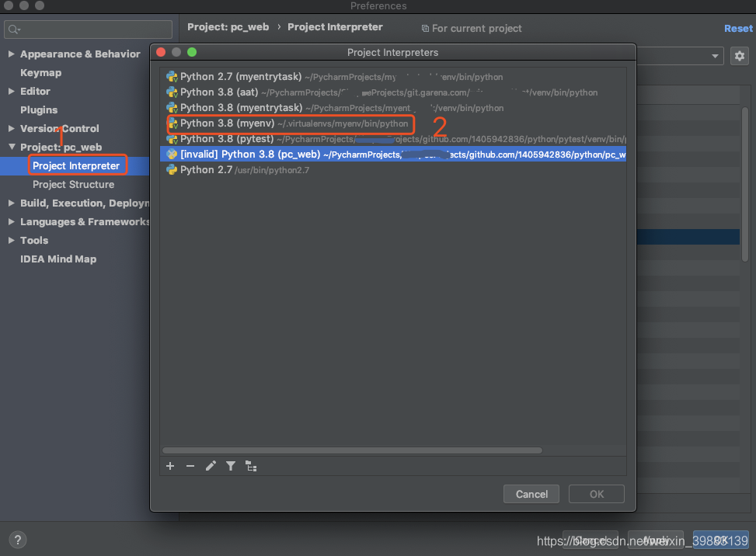Select Python 2.7 (myentrytask) interpreter
756x556 pixels.
click(393, 77)
